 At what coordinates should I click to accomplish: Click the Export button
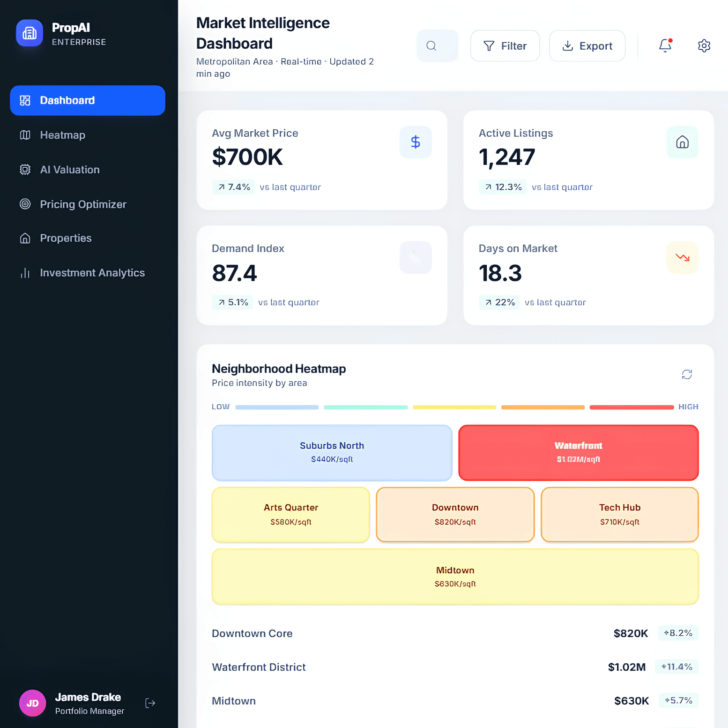tap(587, 46)
